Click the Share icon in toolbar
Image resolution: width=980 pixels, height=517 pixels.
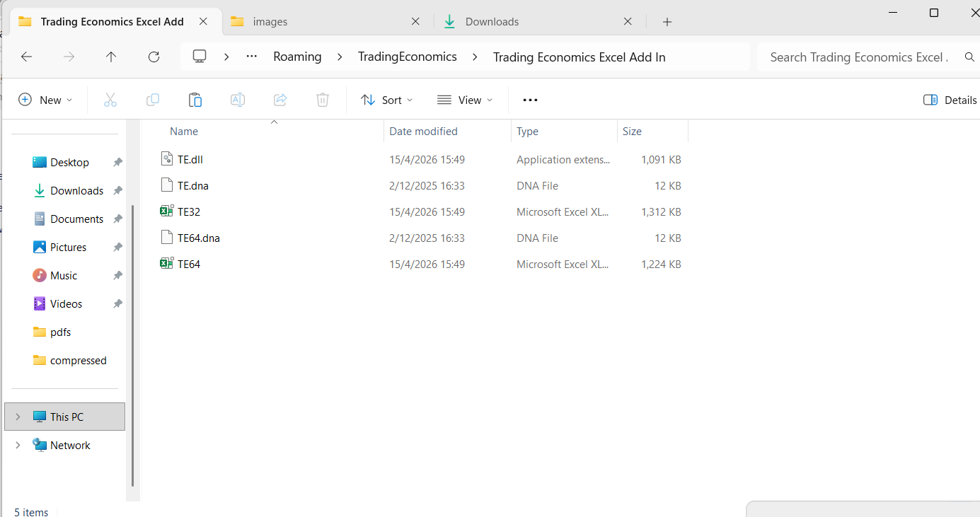(x=280, y=100)
